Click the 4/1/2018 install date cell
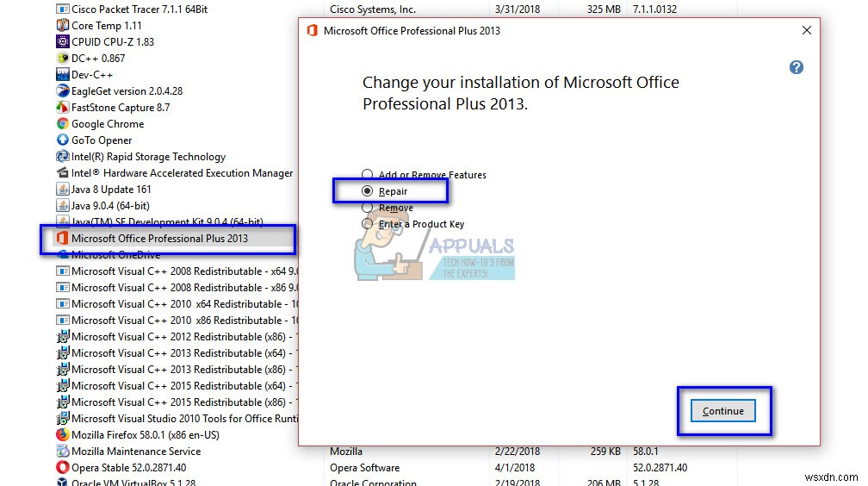 coord(515,468)
